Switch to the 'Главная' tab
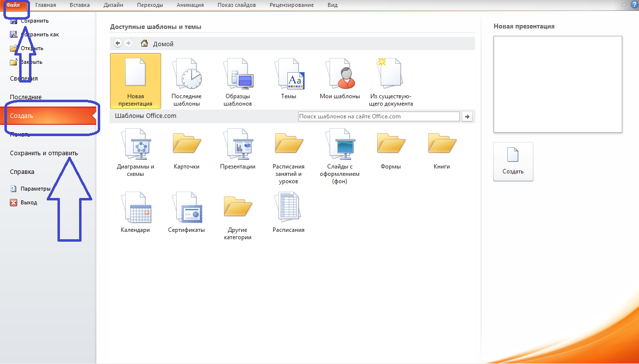Screen dimensions: 639x364 tap(46, 5)
